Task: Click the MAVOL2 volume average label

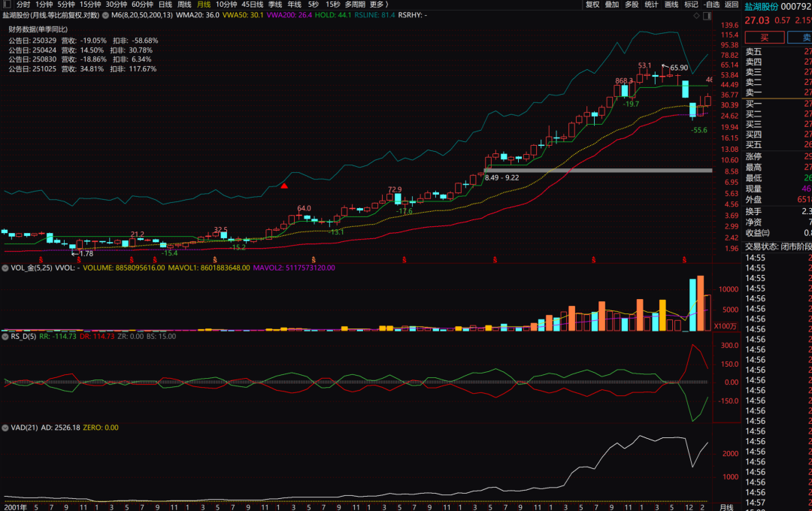Action: coord(294,268)
